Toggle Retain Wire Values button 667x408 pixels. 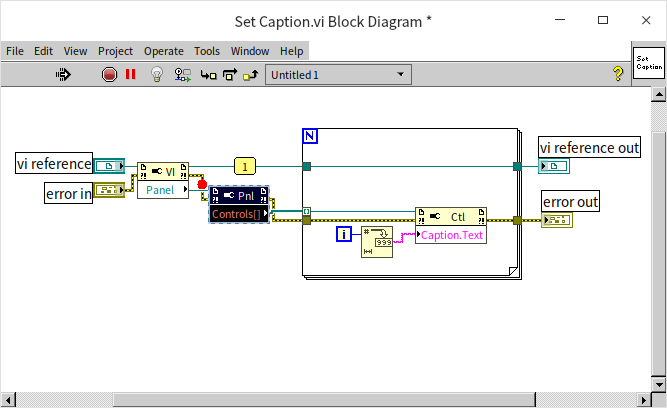[x=182, y=74]
